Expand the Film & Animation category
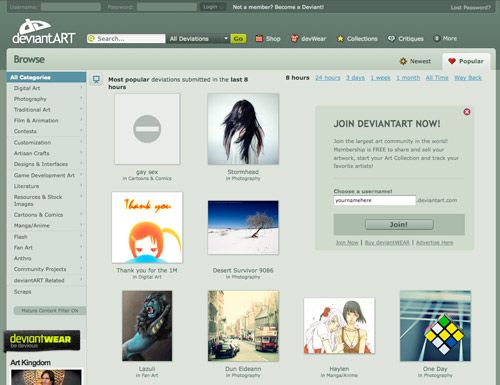This screenshot has width=500, height=385. 46,120
